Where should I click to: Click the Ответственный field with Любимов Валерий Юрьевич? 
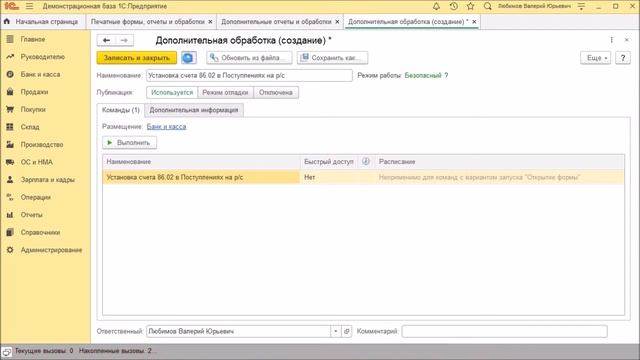pyautogui.click(x=238, y=331)
